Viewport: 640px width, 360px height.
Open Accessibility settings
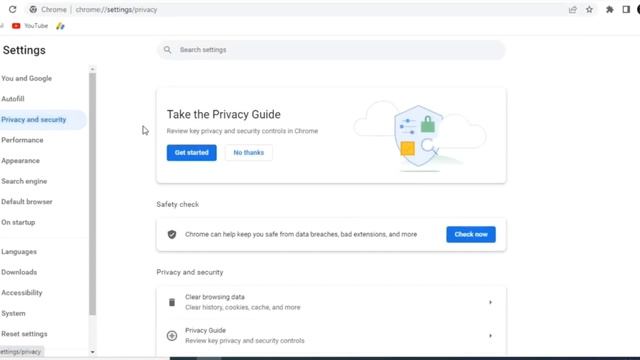tap(22, 293)
